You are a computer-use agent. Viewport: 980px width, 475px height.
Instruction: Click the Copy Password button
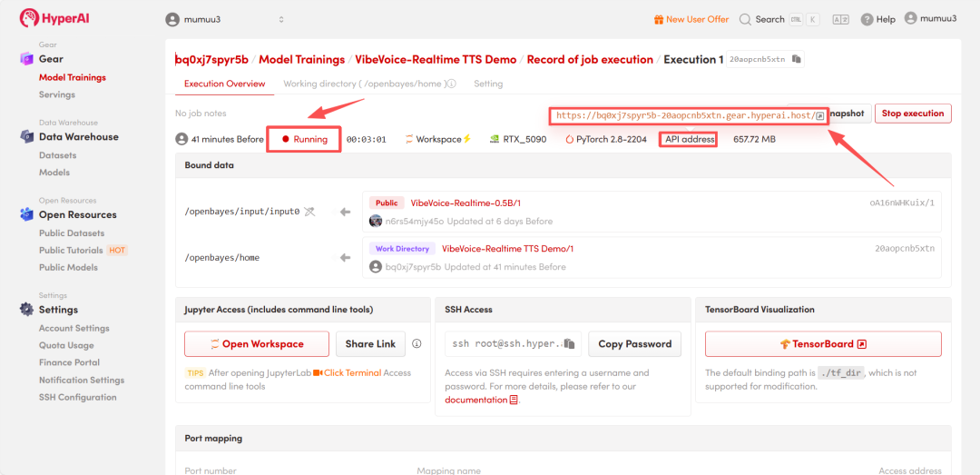pos(635,343)
